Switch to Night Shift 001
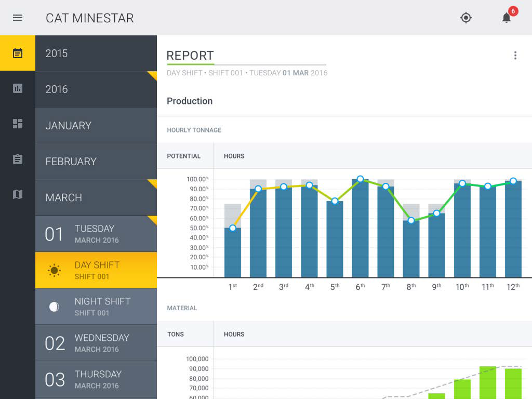This screenshot has width=532, height=399. [96, 307]
